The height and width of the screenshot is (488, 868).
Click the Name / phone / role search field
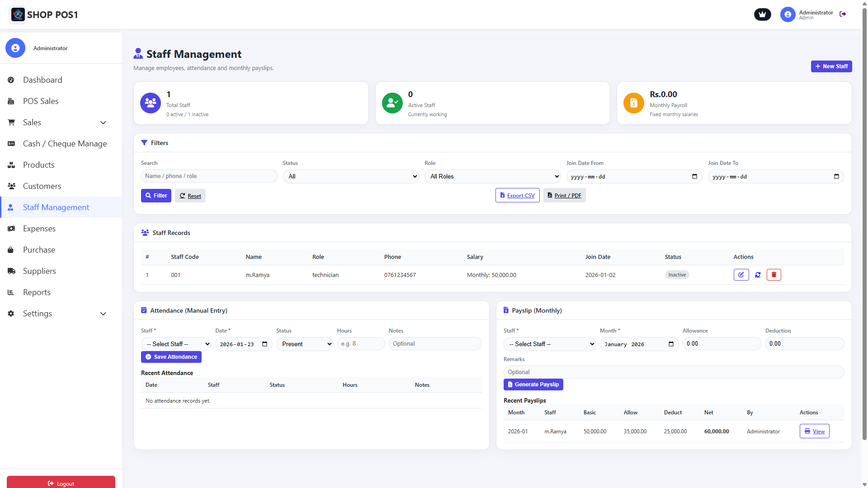[209, 176]
